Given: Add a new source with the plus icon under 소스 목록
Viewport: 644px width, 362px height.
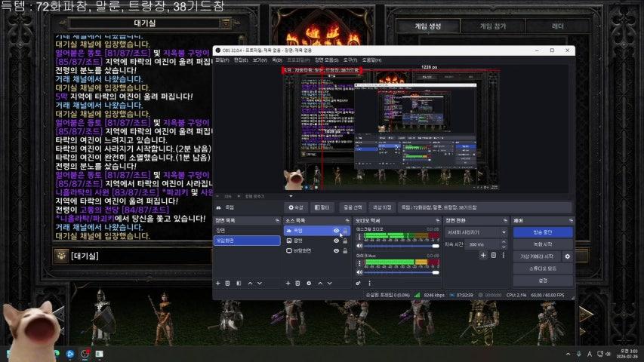Looking at the screenshot, I should tap(288, 284).
